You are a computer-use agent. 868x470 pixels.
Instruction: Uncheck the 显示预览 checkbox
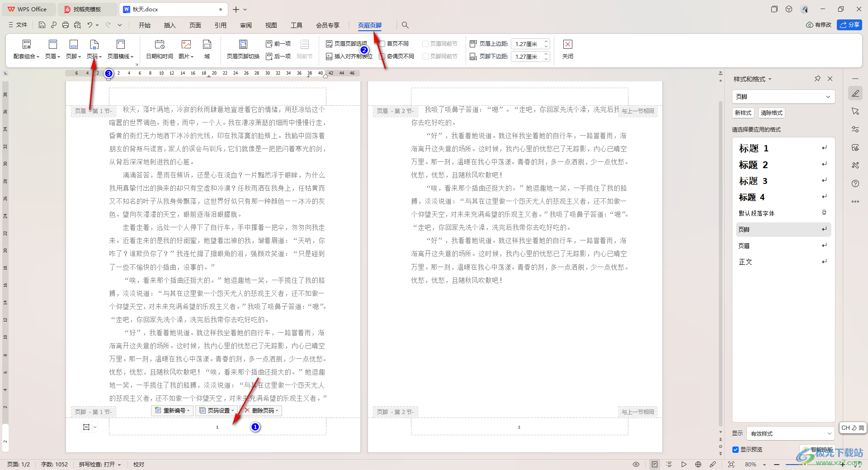pos(736,450)
